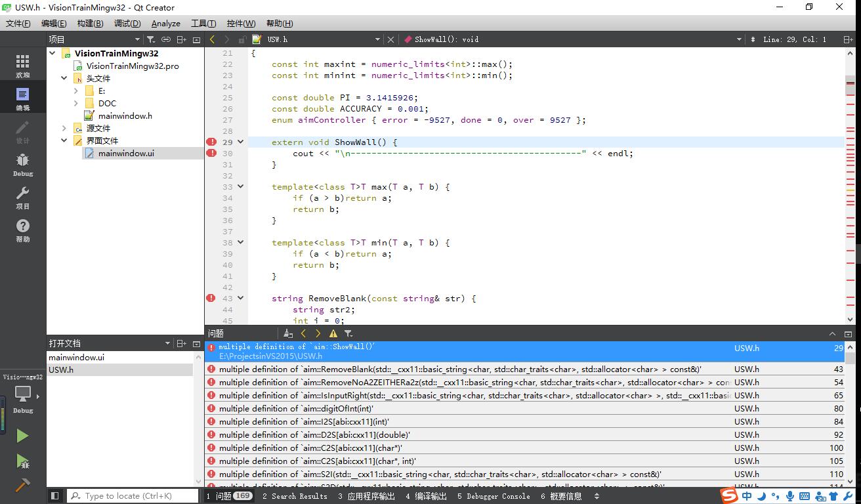The width and height of the screenshot is (861, 504).
Task: Filter the project tree with funnel icon
Action: [x=151, y=39]
